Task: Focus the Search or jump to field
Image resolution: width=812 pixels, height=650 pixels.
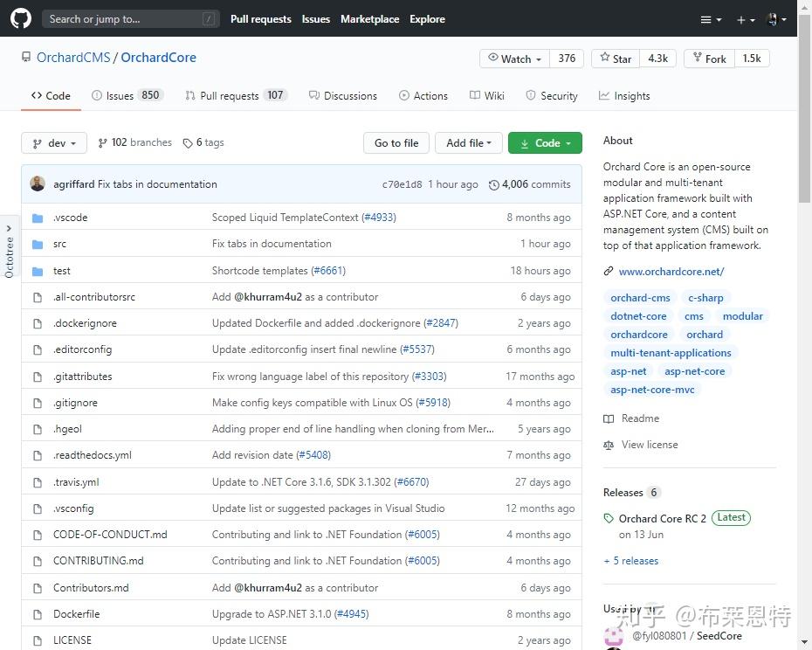Action: [x=130, y=19]
